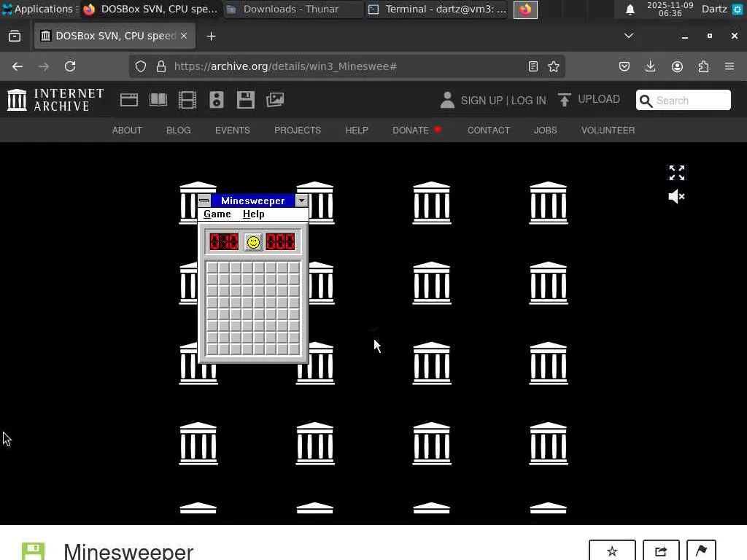Click the user avatar icon
Viewport: 747px width, 560px height.
[447, 100]
